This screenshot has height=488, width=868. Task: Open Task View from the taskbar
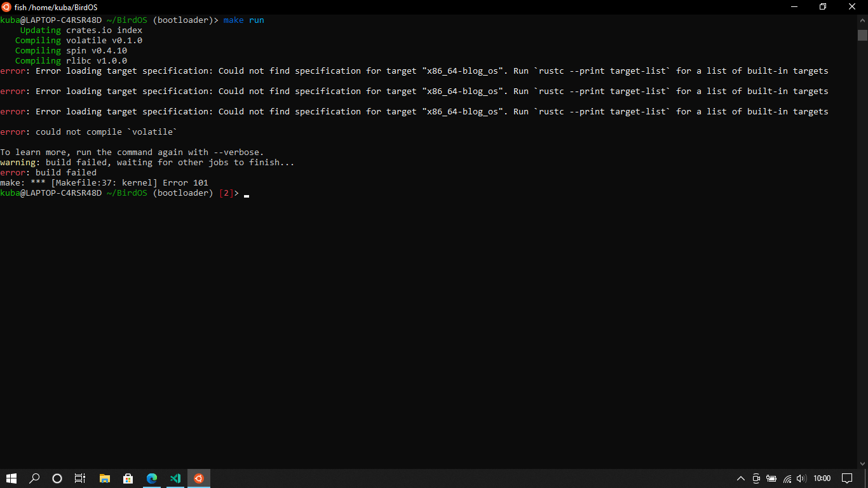pos(79,478)
